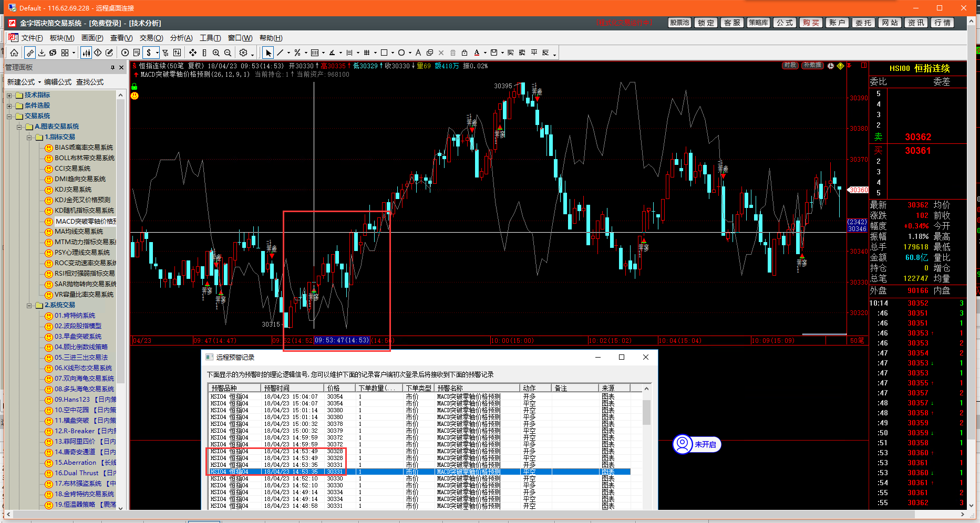Click the zoom out magnifier icon
This screenshot has width=980, height=523.
[228, 53]
